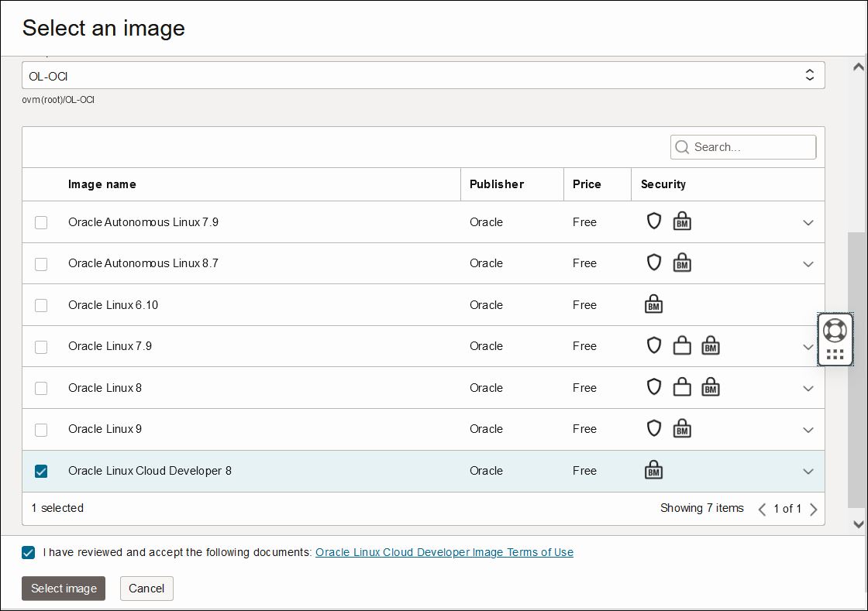This screenshot has width=868, height=611.
Task: Click the padlock icon for Oracle Linux 8
Action: (682, 386)
